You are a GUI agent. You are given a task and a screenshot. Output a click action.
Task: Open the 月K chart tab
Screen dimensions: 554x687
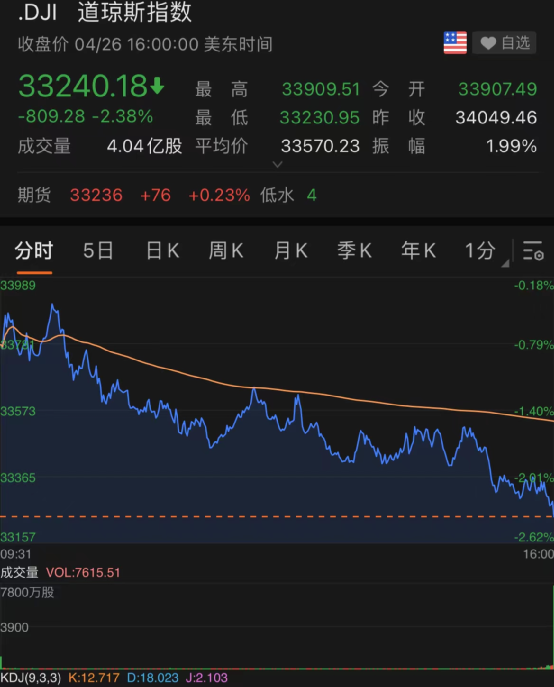point(291,251)
